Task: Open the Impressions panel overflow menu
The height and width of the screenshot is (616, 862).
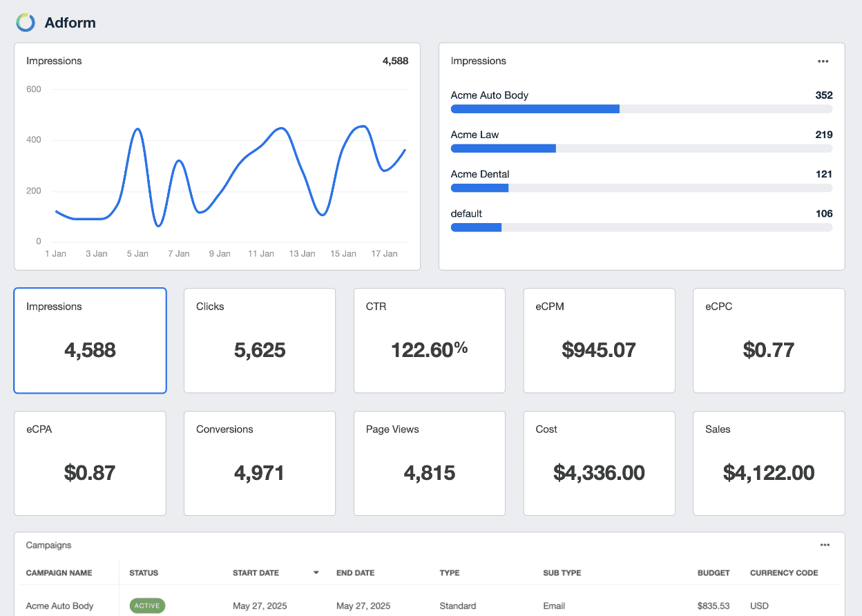Action: [x=823, y=61]
